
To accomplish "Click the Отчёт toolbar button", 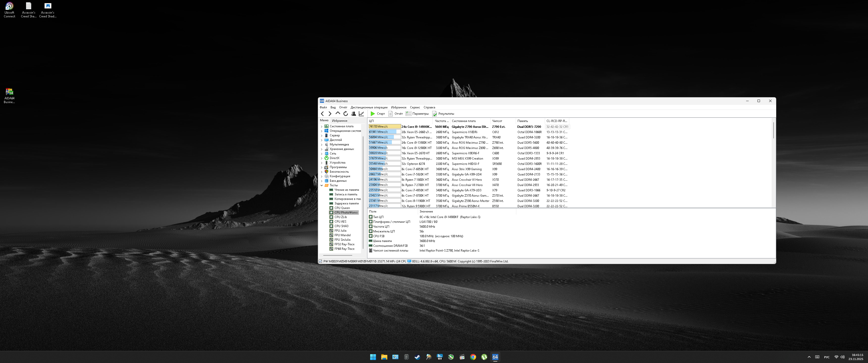I will (396, 114).
